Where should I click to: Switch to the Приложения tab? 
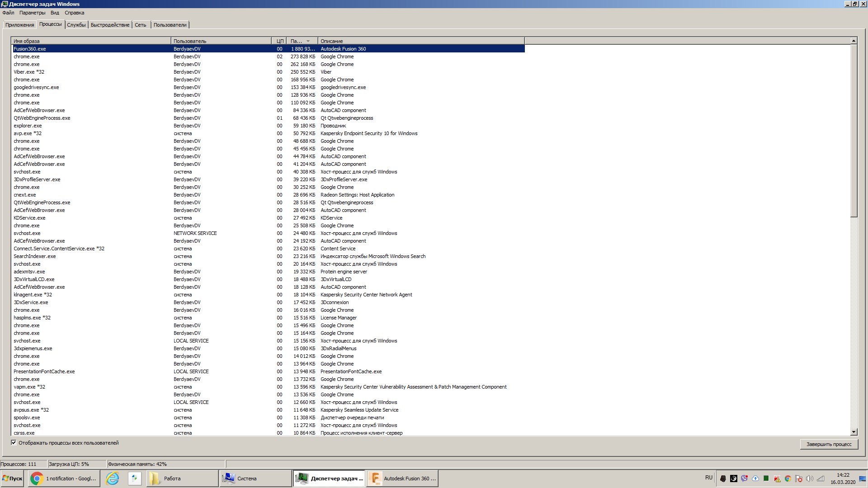tap(19, 25)
